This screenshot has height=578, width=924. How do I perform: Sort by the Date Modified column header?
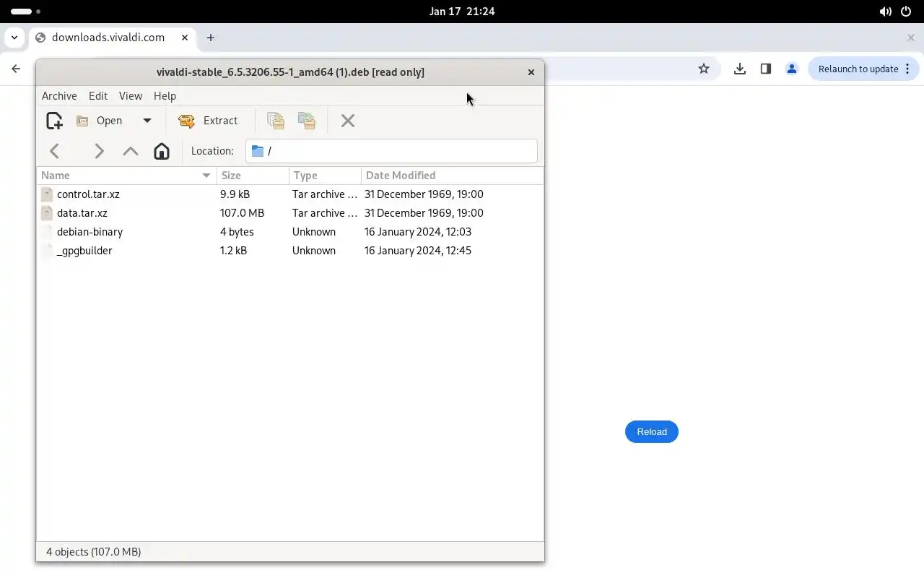(452, 176)
